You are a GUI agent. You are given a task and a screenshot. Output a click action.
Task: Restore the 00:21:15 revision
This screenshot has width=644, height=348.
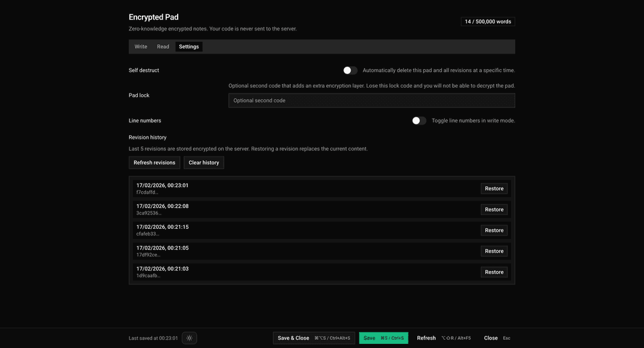tap(494, 231)
